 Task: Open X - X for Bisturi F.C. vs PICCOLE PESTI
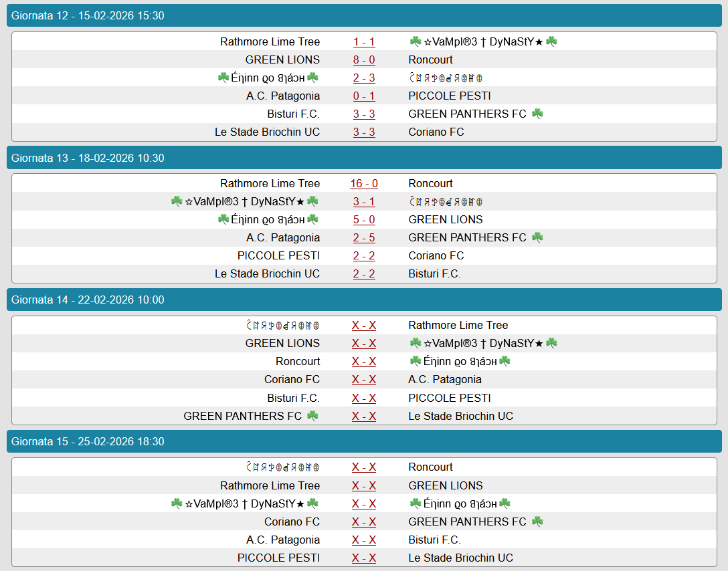pyautogui.click(x=364, y=398)
